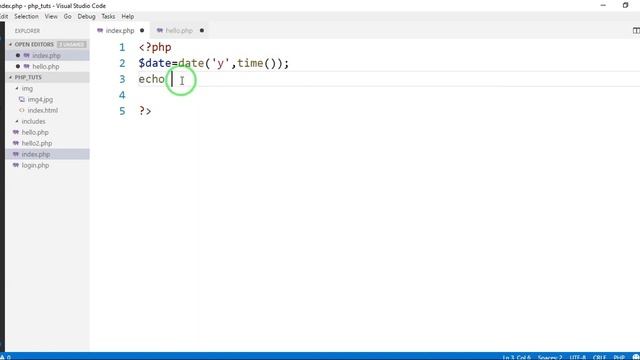The height and width of the screenshot is (360, 640).
Task: Click the unsaved badge beside OPEN EDITORS
Action: pos(72,44)
